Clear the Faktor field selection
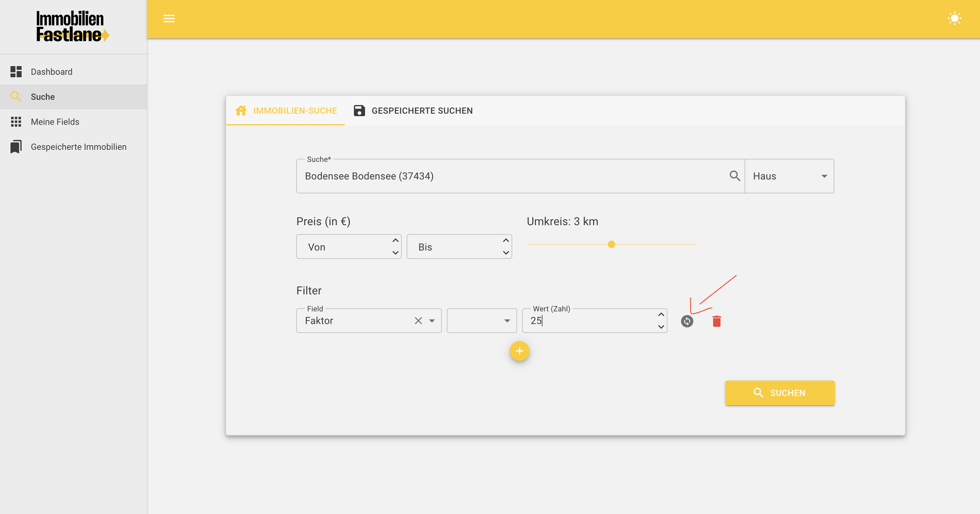Screen dimensions: 980x514 pos(418,321)
